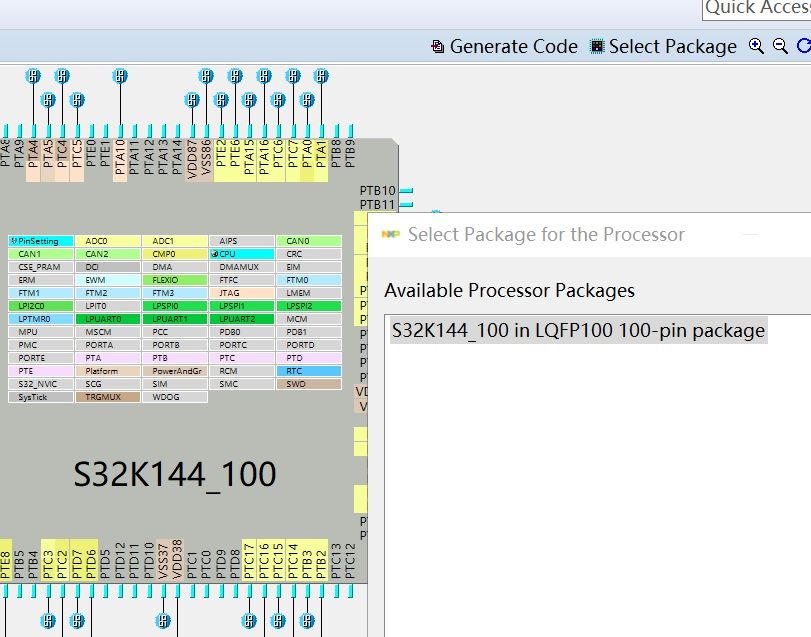Click the routing icon above pin PTA5
This screenshot has height=637, width=811.
[48, 99]
